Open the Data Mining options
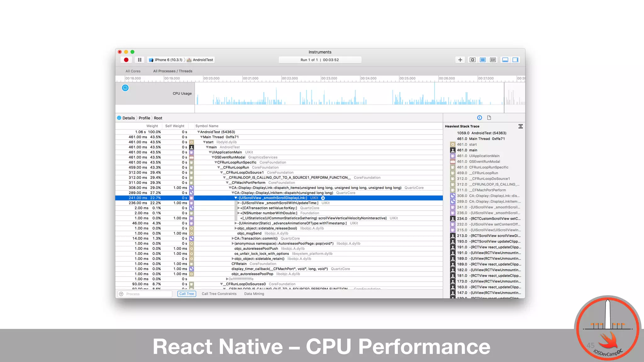The width and height of the screenshot is (644, 362). (x=254, y=294)
